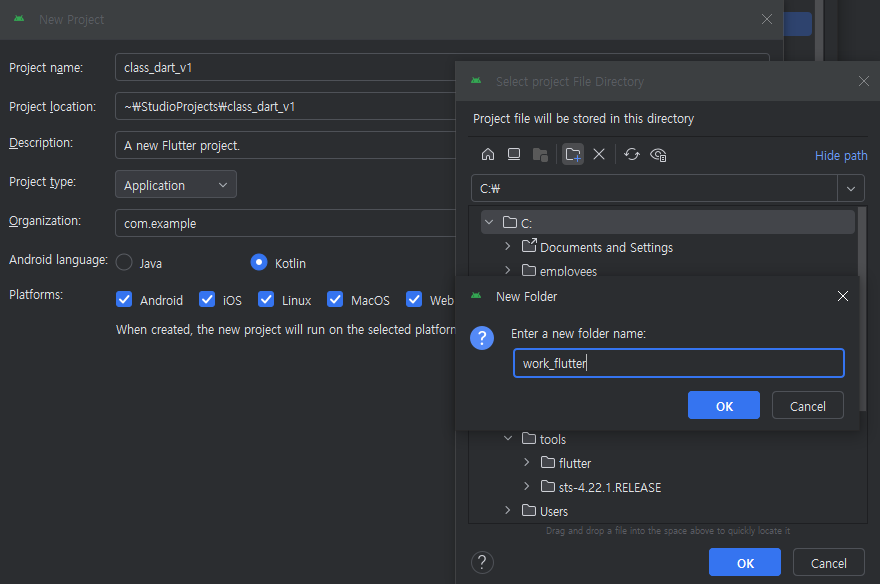Select Kotlin as Android language
This screenshot has width=880, height=584.
pyautogui.click(x=259, y=262)
